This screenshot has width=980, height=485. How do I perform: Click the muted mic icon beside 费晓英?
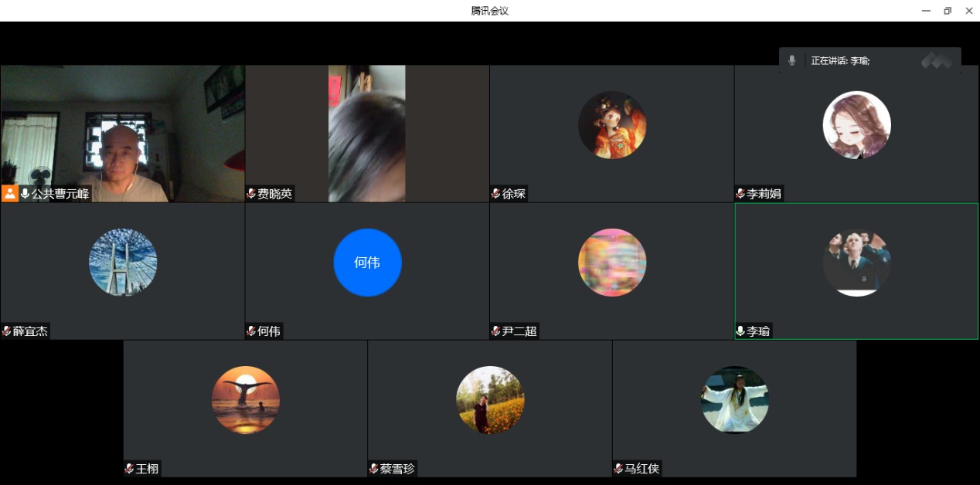tap(251, 194)
